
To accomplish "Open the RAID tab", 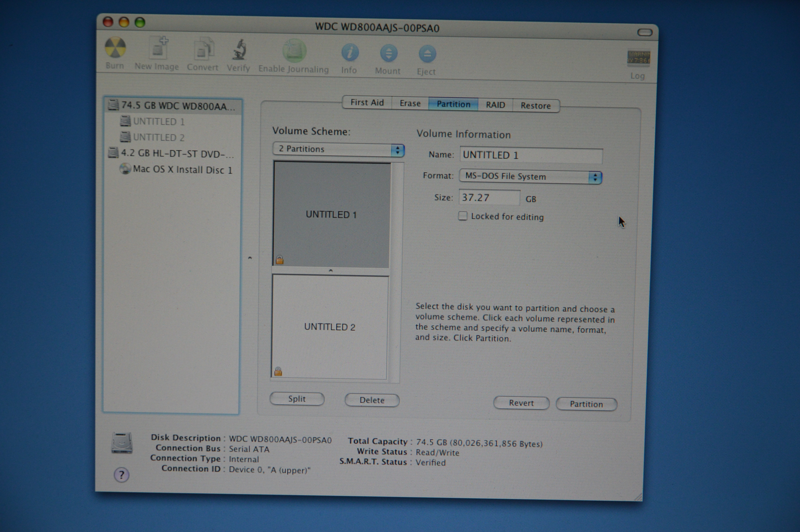I will [x=495, y=105].
